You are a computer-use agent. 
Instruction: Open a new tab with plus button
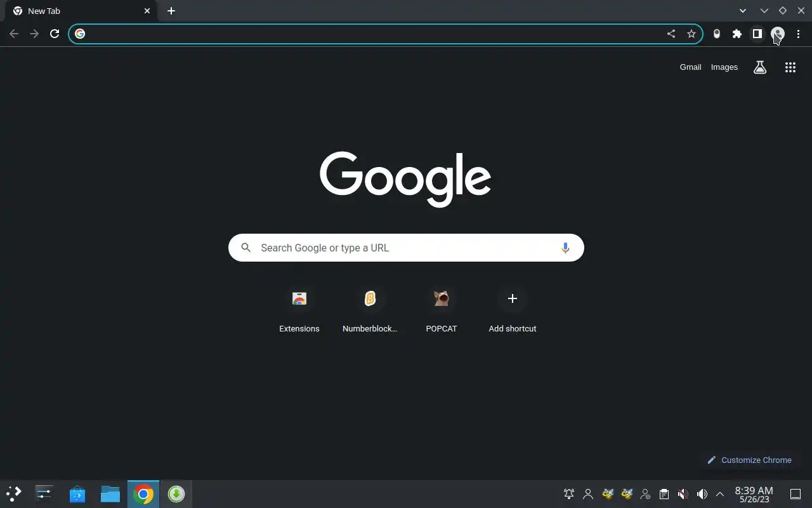coord(171,11)
